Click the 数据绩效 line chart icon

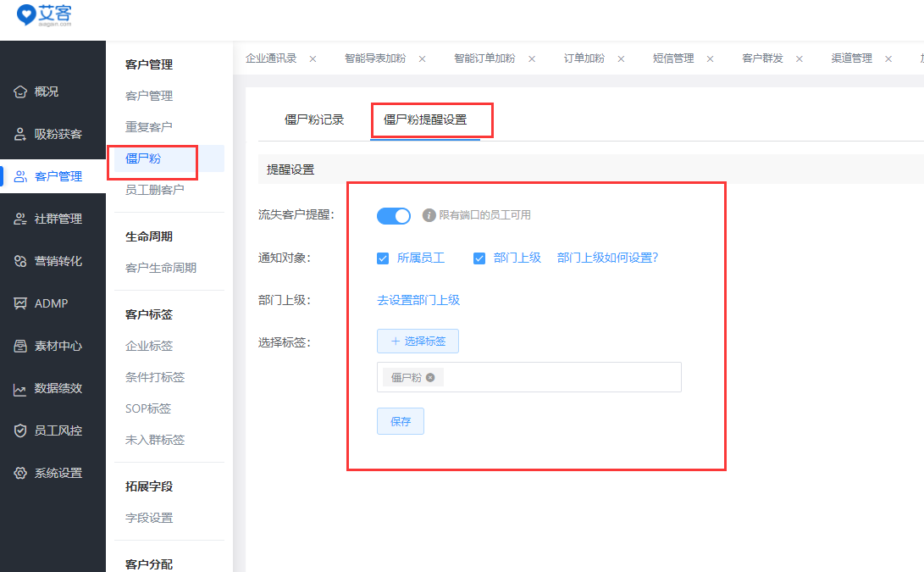20,389
